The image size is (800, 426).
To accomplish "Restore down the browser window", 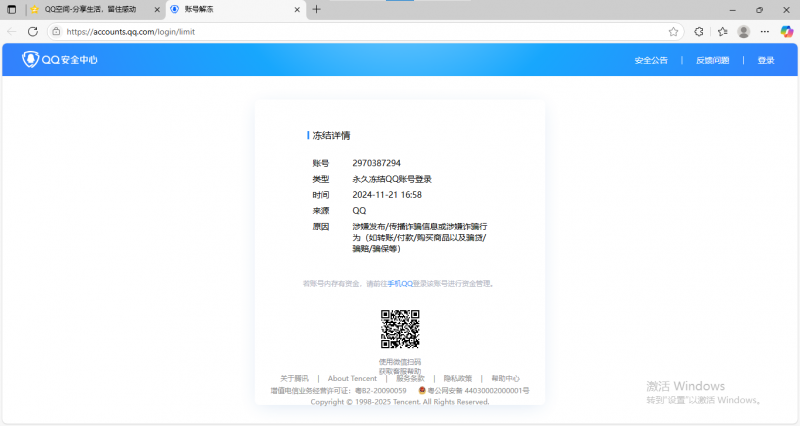I will 760,10.
